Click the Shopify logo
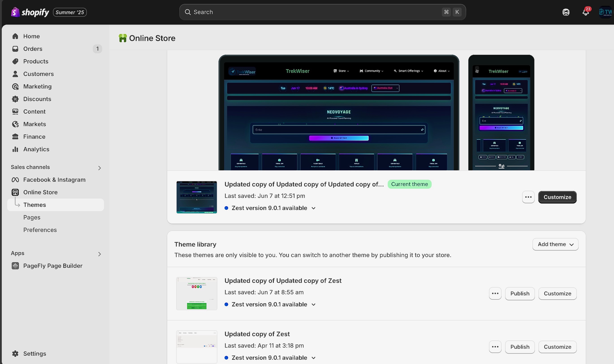The image size is (614, 364). tap(30, 12)
